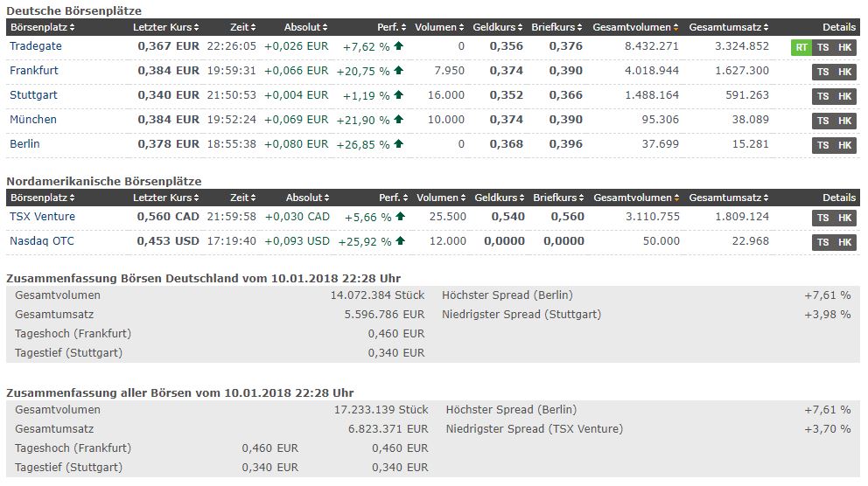Image resolution: width=868 pixels, height=486 pixels.
Task: Click HK badge in Tradegate row
Action: point(844,47)
